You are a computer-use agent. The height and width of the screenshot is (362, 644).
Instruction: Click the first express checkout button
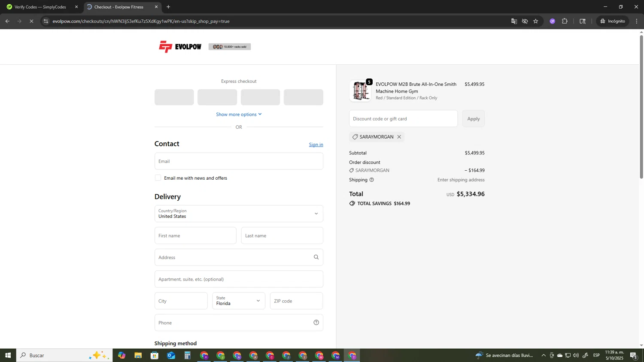click(x=174, y=97)
